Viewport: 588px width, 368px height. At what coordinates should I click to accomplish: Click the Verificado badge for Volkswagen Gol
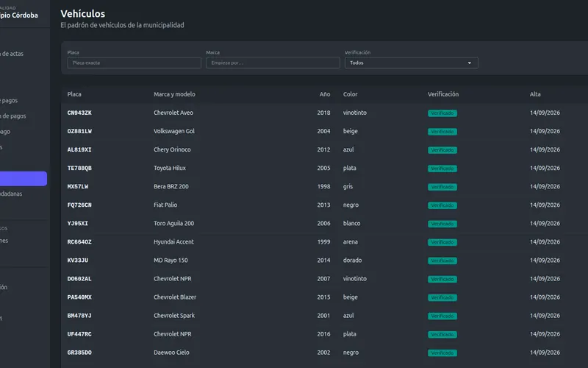(442, 132)
